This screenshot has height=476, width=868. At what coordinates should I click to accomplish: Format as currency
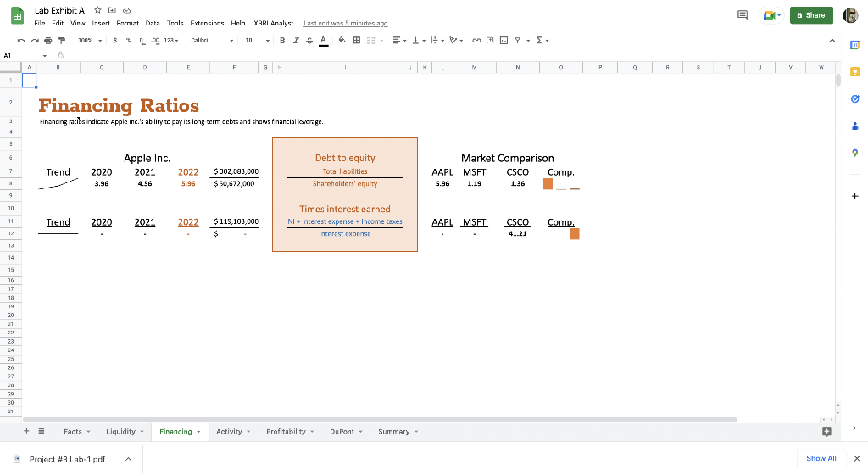pos(115,41)
